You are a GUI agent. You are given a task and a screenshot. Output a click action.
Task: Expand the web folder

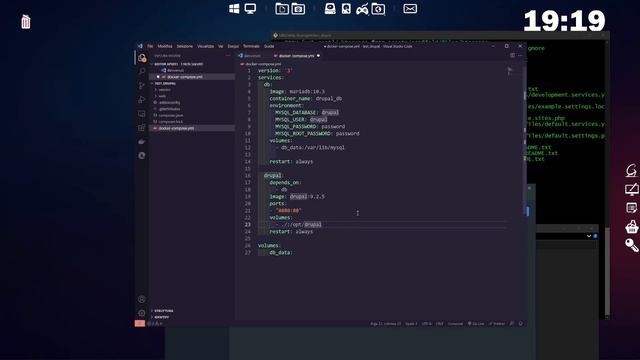click(162, 96)
